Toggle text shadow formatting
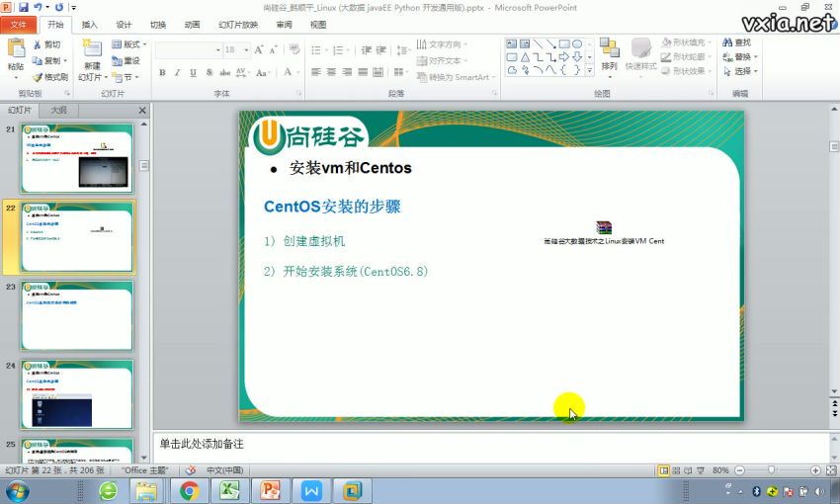840x504 pixels. (x=209, y=73)
